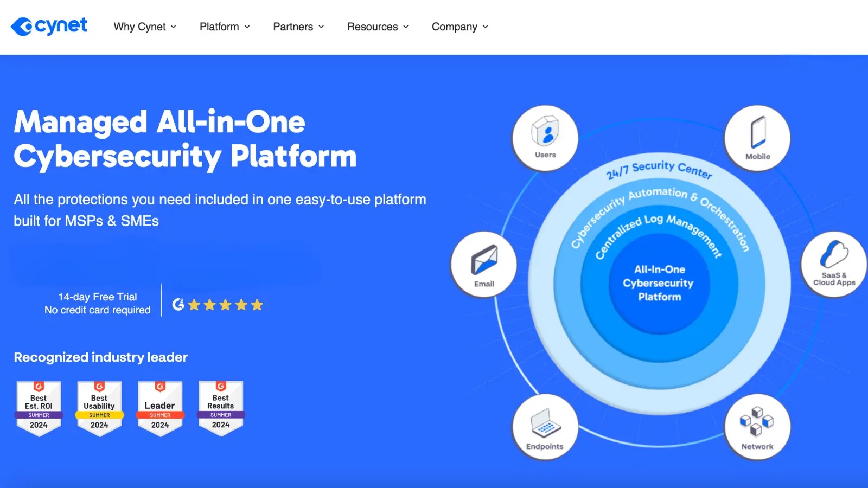Screen dimensions: 868x488
Task: Select the Endpoints circle icon
Action: pyautogui.click(x=545, y=427)
